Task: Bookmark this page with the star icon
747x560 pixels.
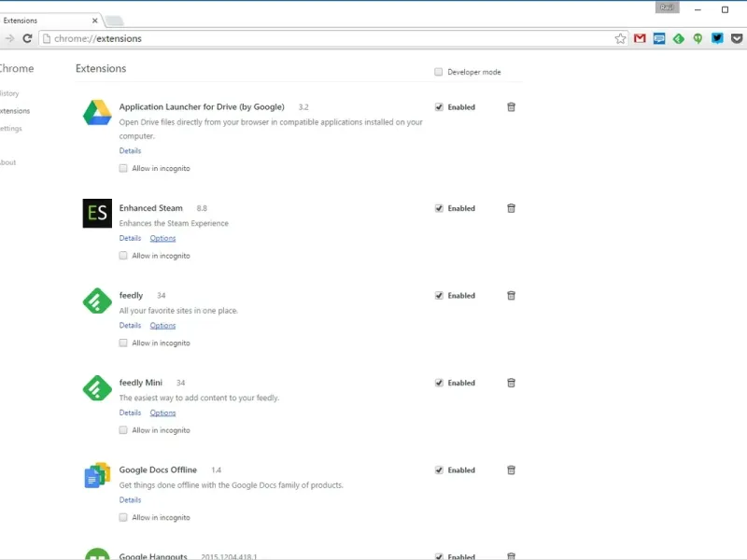Action: [620, 38]
